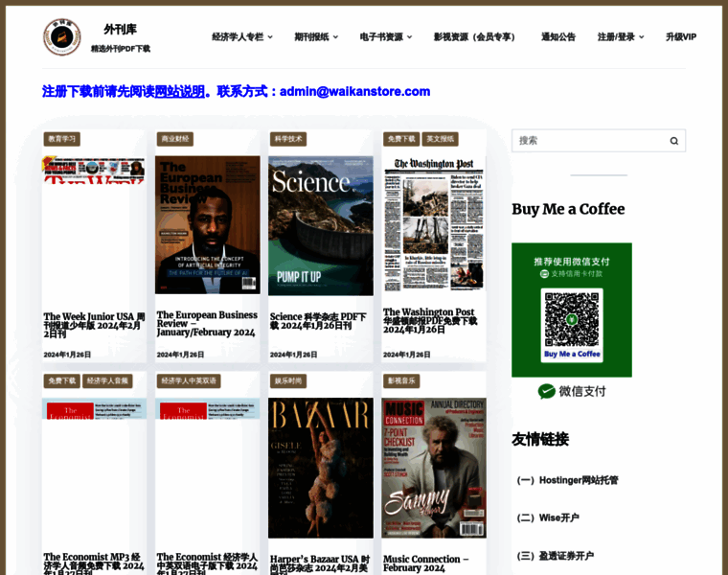This screenshot has height=575, width=728.
Task: Select the 商业财经 category tag
Action: coord(174,139)
